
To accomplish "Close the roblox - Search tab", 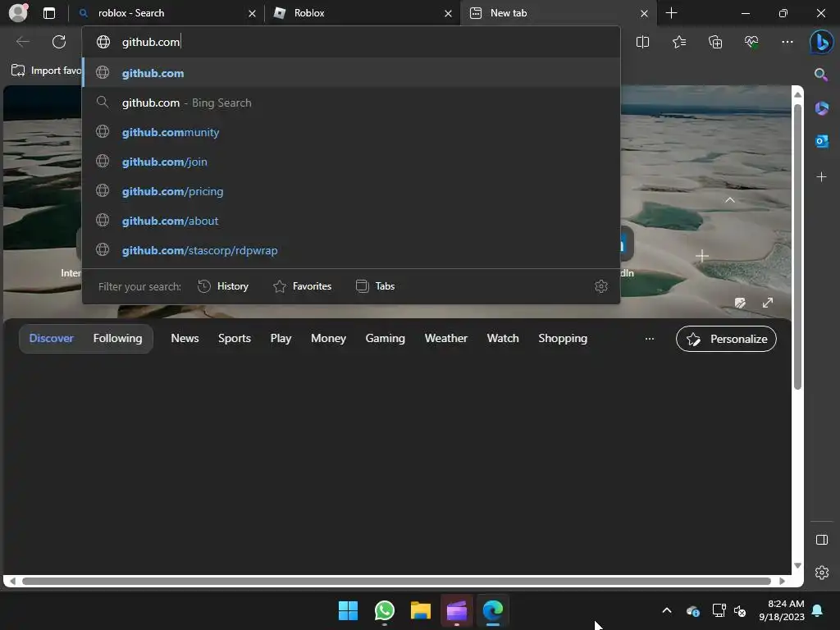I will (252, 13).
